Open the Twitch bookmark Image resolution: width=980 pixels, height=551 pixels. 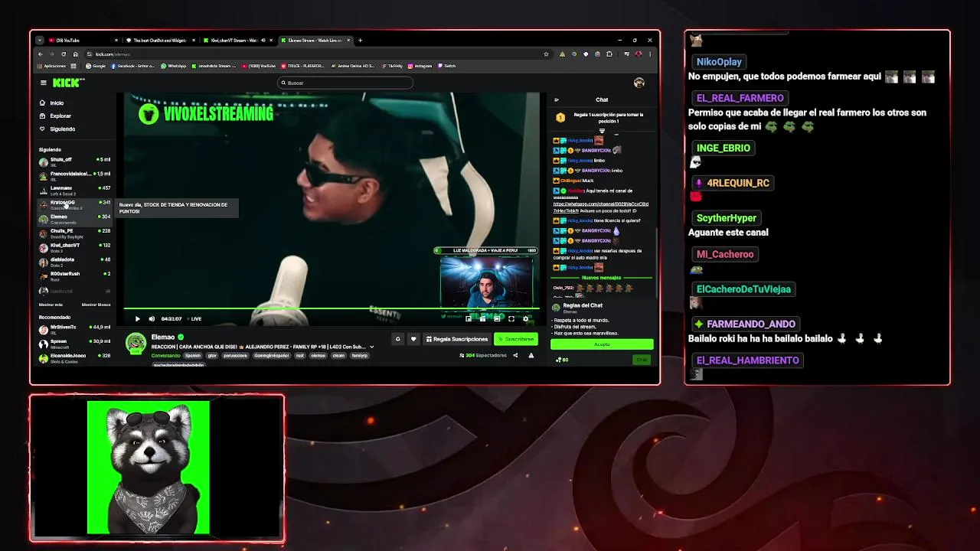(446, 66)
